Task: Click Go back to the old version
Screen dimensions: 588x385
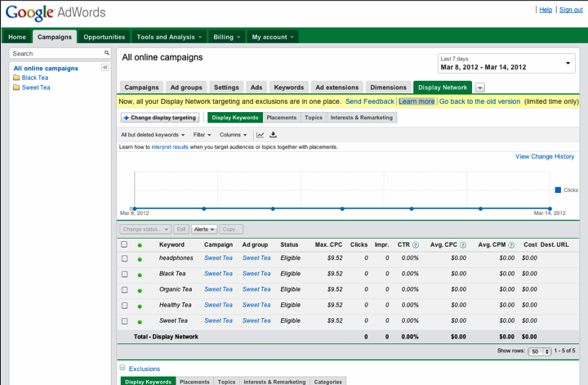Action: (x=479, y=101)
